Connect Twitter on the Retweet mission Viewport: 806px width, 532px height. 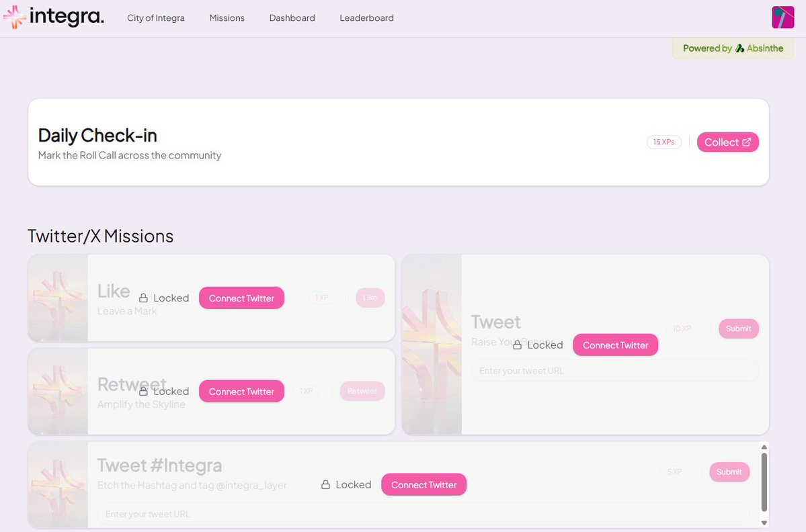pyautogui.click(x=241, y=392)
